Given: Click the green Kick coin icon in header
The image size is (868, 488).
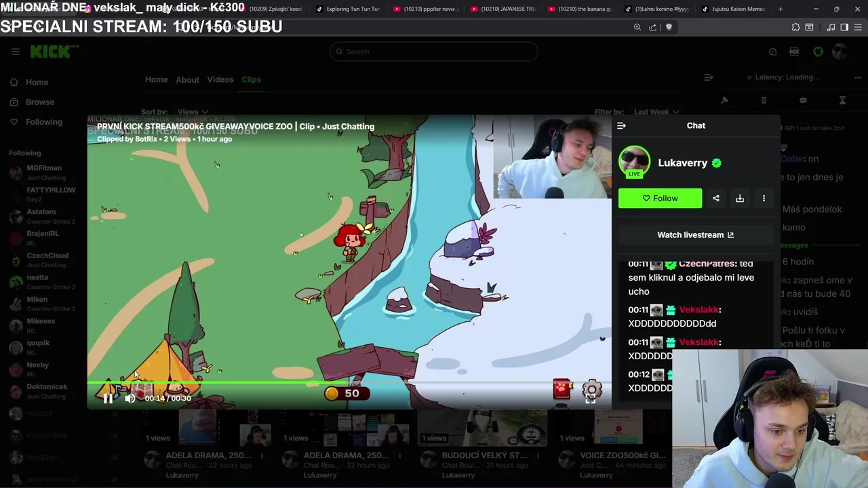Looking at the screenshot, I should (x=818, y=52).
